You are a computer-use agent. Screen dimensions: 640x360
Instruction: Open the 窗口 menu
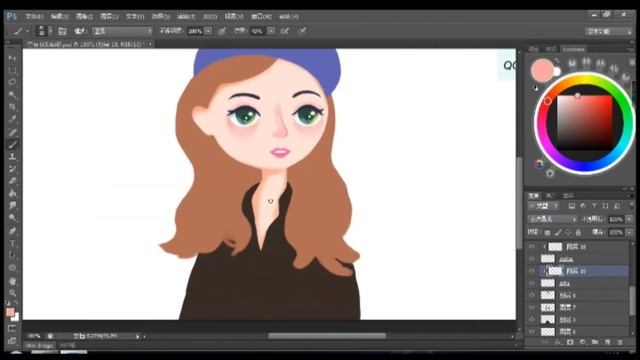(x=261, y=17)
